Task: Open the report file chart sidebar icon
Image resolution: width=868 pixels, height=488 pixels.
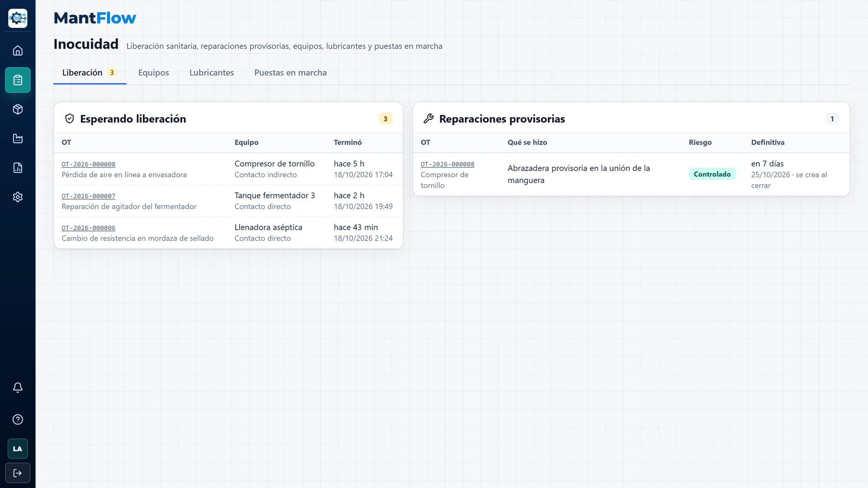Action: click(18, 168)
